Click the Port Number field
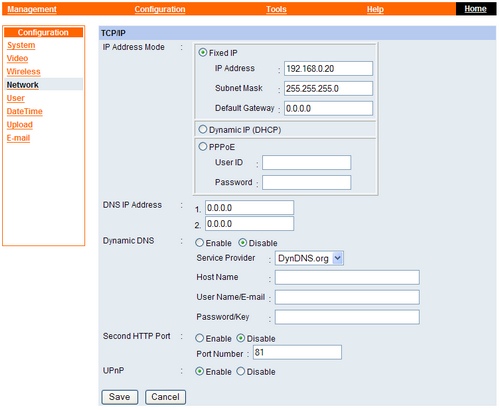This screenshot has width=500, height=410. click(297, 352)
